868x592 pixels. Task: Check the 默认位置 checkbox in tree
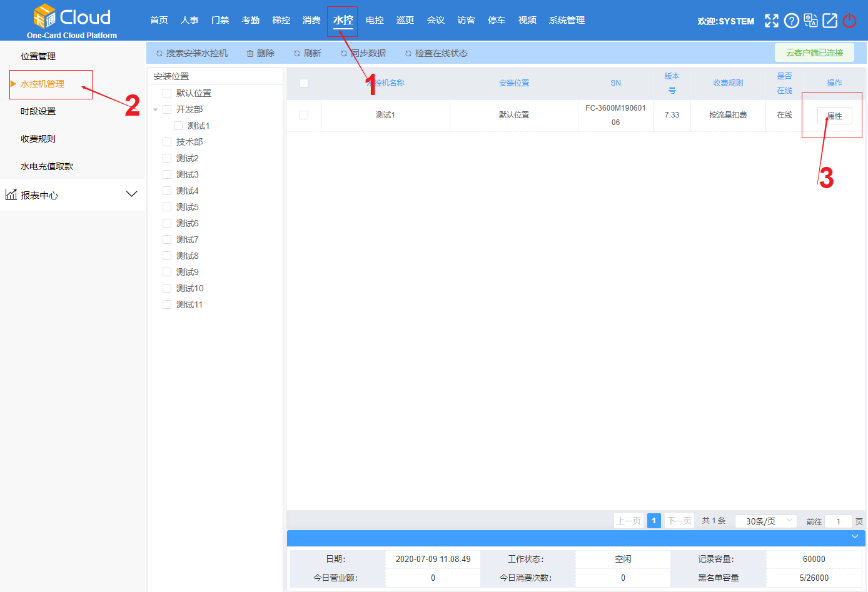167,93
